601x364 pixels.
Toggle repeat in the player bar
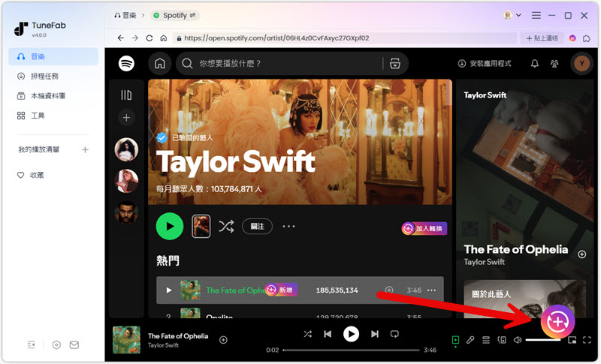tap(394, 334)
